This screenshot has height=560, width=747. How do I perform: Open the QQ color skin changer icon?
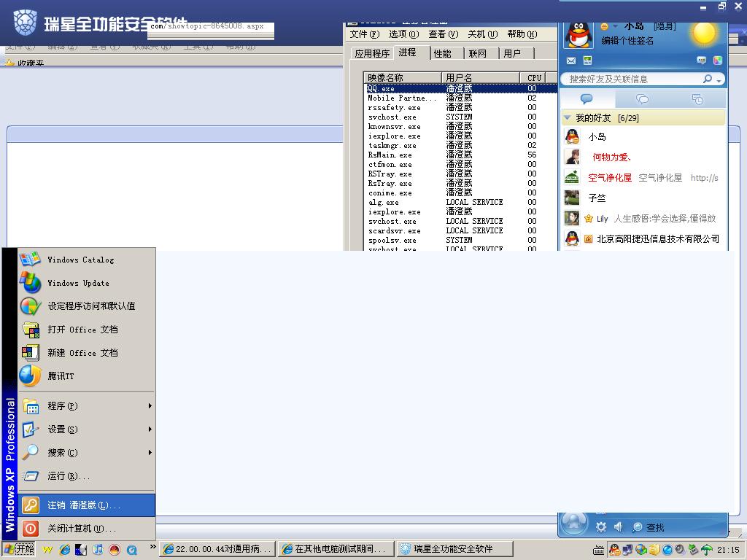click(x=718, y=61)
